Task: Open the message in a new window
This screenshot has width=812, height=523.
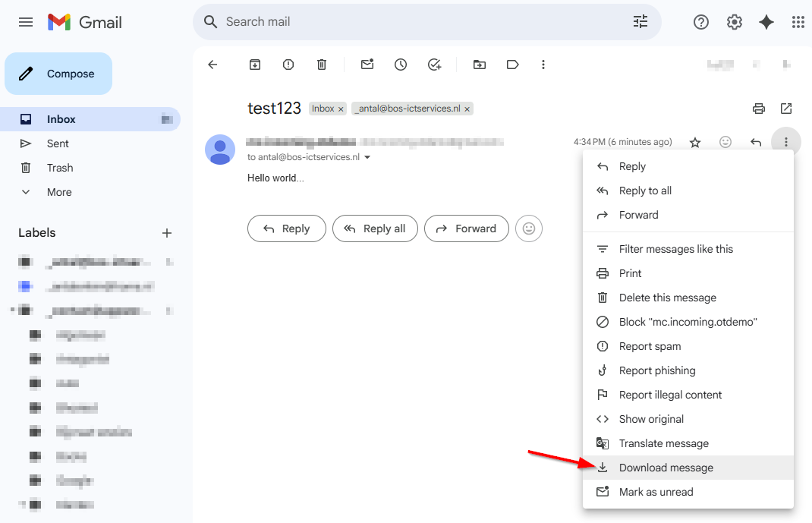Action: click(786, 109)
